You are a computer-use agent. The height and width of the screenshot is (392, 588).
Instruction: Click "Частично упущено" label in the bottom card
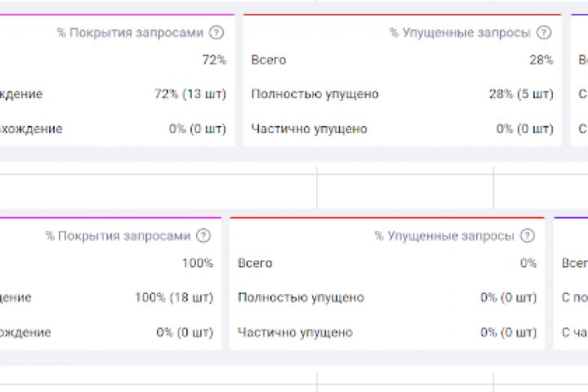[295, 332]
